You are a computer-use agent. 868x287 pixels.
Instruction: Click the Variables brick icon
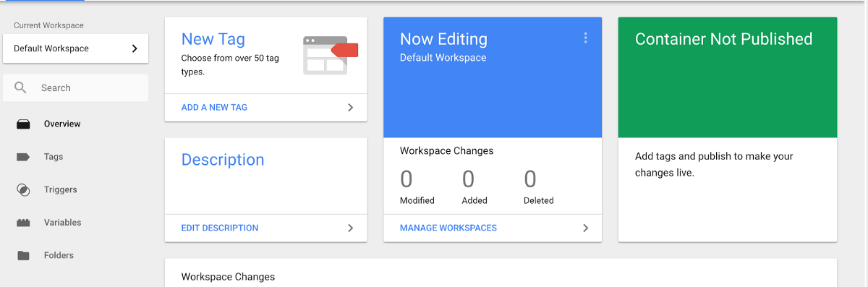point(23,223)
